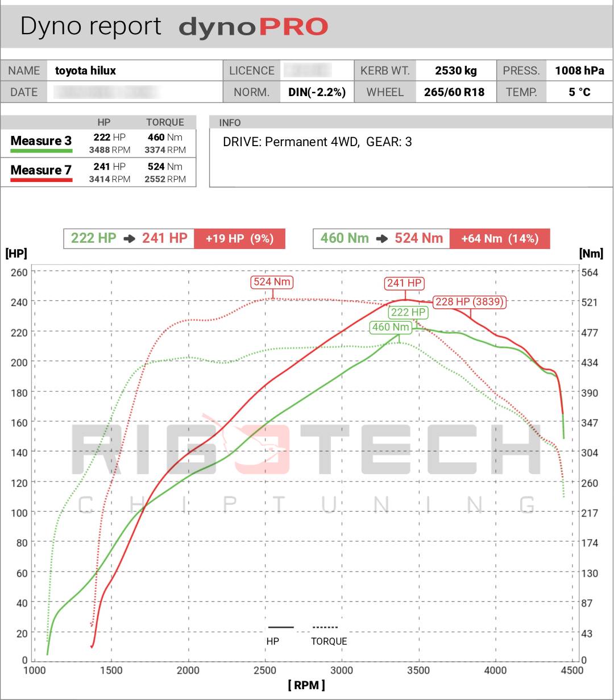Click the 228 HP (3839) marker label

pos(470,302)
